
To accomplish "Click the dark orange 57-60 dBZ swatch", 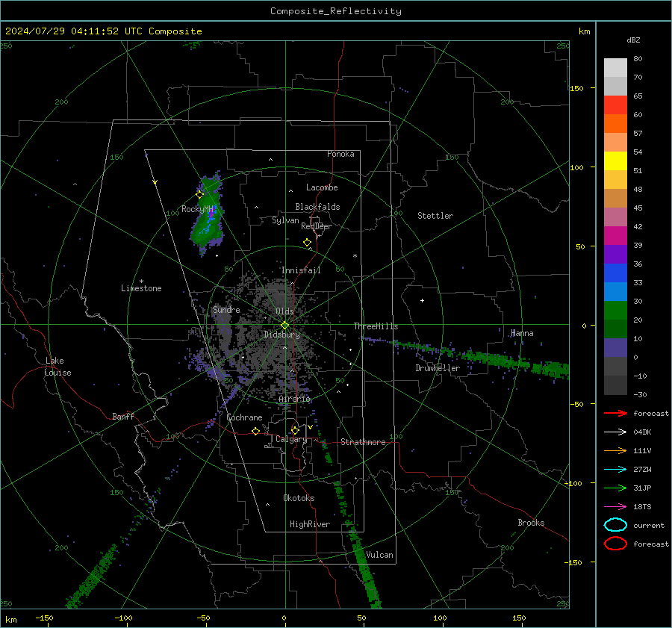I will [615, 124].
